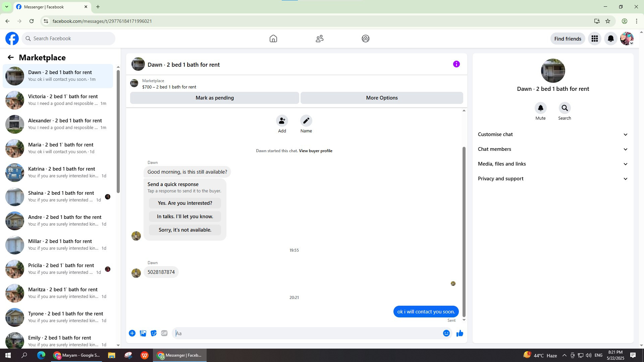Image resolution: width=644 pixels, height=362 pixels.
Task: Open Microsoft Edge from taskbar
Action: (41, 355)
